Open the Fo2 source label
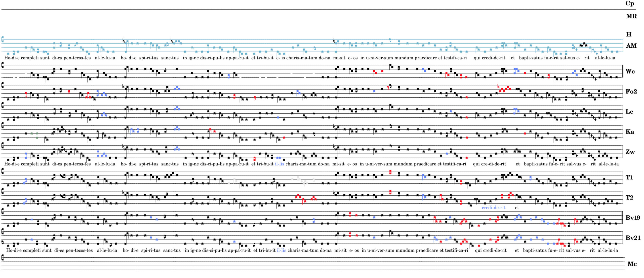644x278 pixels. (x=631, y=92)
